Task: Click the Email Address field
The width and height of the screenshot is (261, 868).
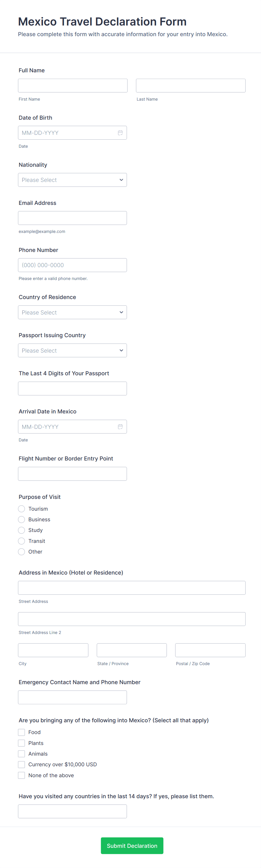Action: tap(72, 218)
